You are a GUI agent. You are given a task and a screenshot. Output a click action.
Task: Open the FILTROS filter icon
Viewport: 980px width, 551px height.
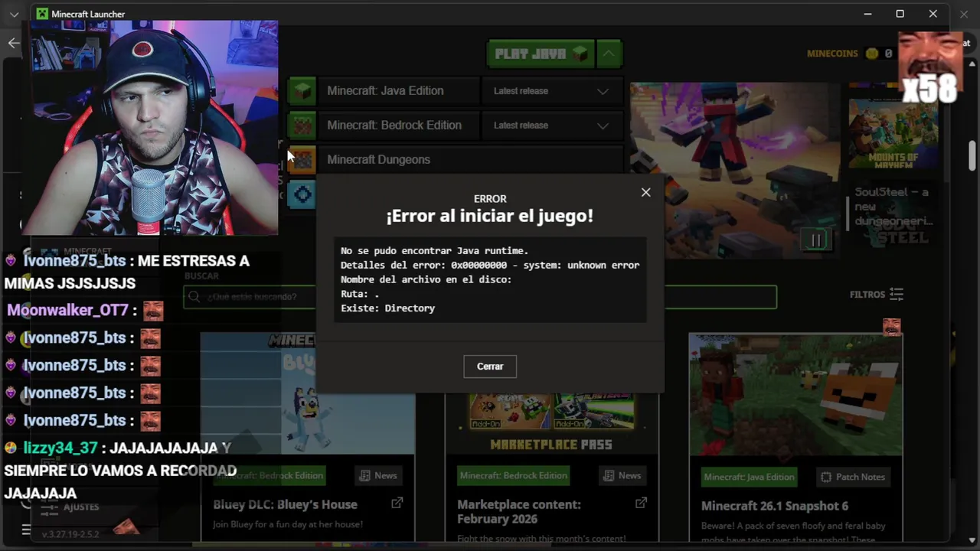click(897, 295)
